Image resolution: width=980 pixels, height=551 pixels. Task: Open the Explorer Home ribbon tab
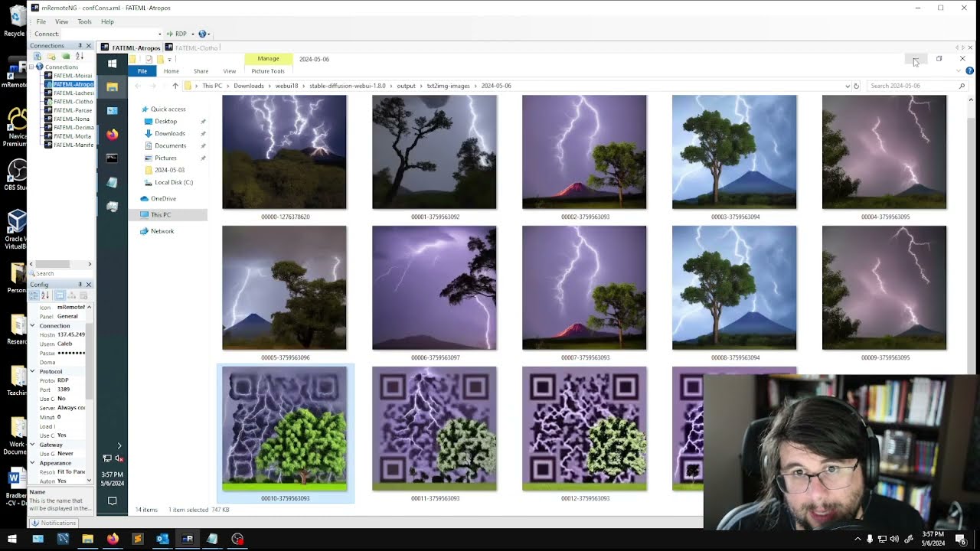pos(171,71)
